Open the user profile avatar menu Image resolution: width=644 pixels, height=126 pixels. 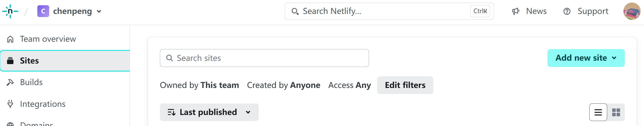click(632, 11)
